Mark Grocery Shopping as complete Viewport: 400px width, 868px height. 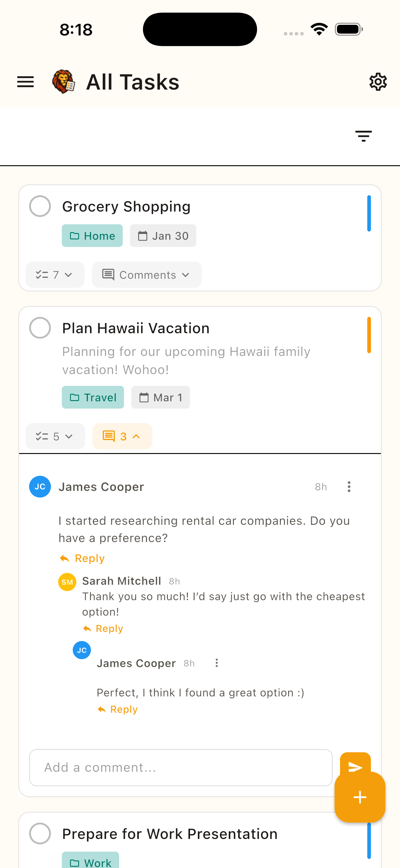[40, 206]
